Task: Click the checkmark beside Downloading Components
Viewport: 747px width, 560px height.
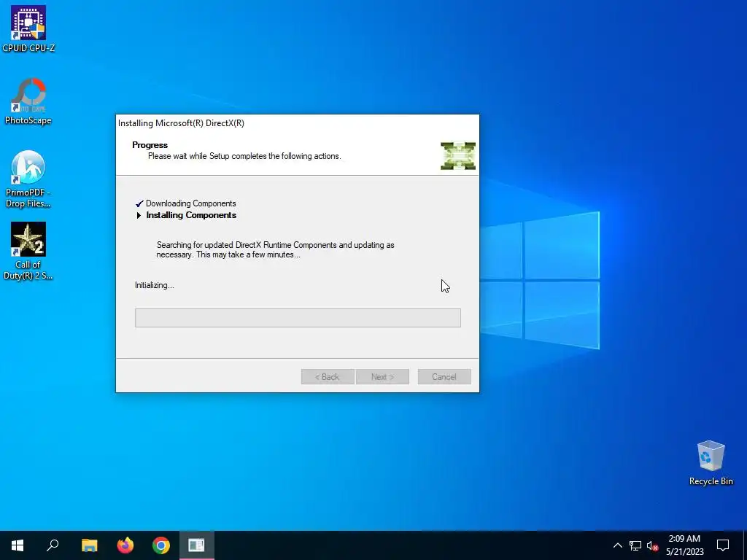Action: (x=139, y=204)
